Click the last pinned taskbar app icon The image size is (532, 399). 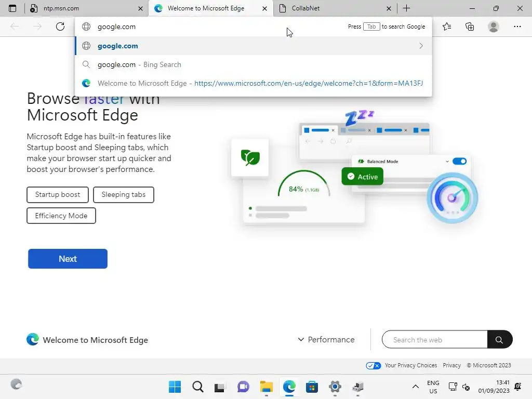[357, 387]
